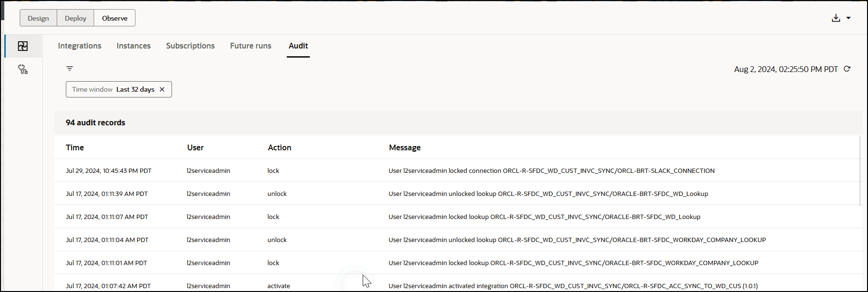Select the Jul 29 lock audit record row
868x292 pixels.
(456, 170)
